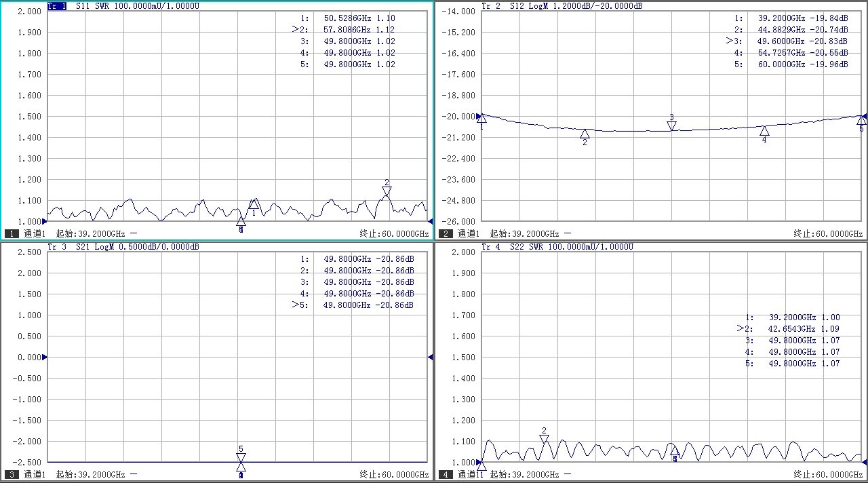Activate window 4 number badge
868x483 pixels.
(446, 474)
